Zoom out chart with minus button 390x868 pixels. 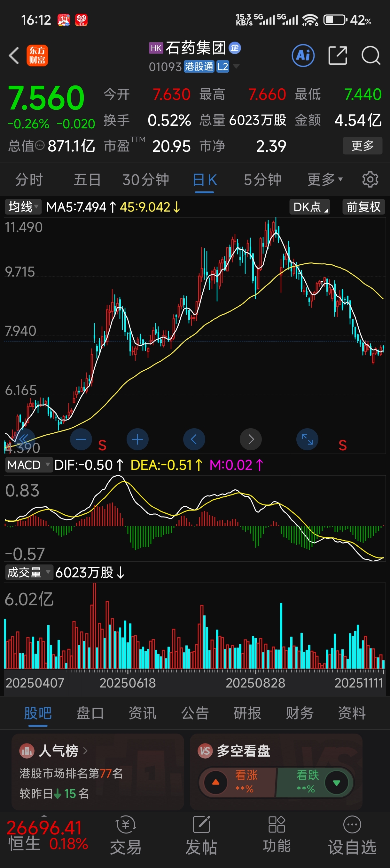[x=81, y=439]
